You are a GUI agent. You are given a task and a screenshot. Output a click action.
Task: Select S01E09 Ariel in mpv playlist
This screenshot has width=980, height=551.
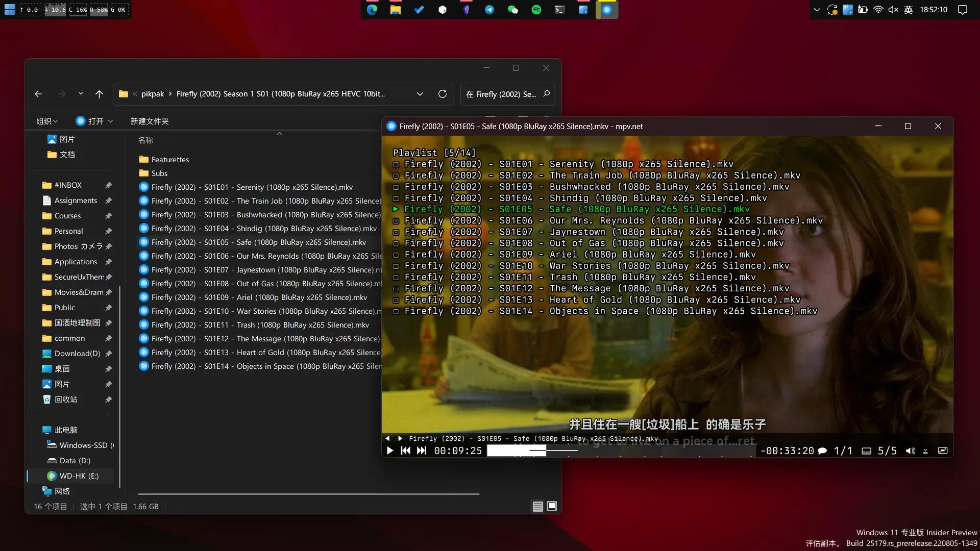[x=574, y=255]
